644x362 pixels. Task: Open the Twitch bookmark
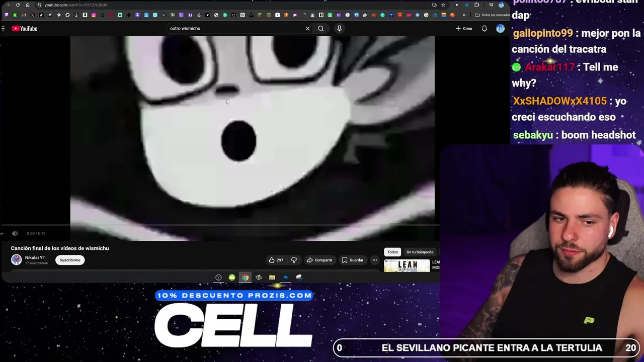point(6,15)
